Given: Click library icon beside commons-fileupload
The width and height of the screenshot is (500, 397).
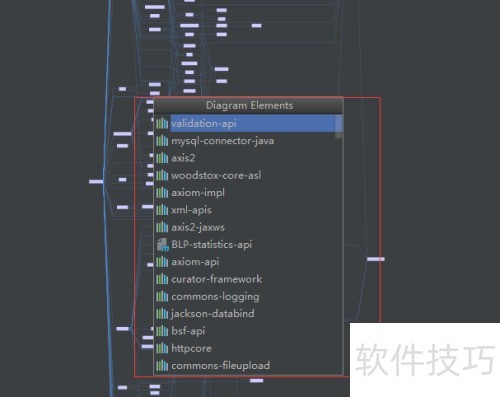Looking at the screenshot, I should 162,366.
